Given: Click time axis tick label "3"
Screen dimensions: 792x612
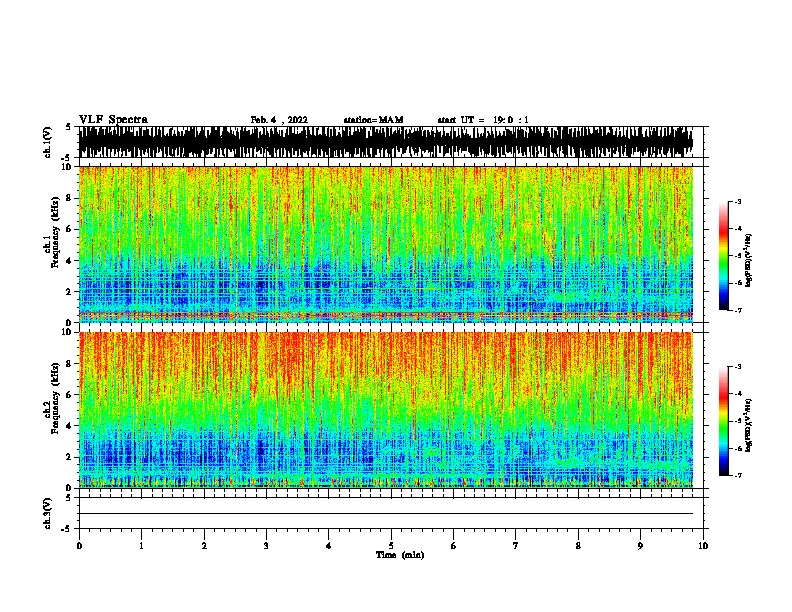Looking at the screenshot, I should click(266, 546).
